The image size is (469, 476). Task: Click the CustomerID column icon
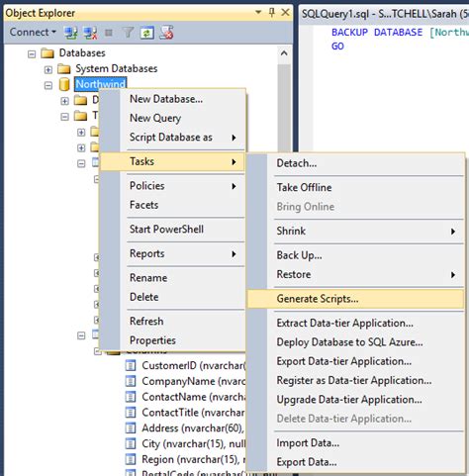[131, 365]
